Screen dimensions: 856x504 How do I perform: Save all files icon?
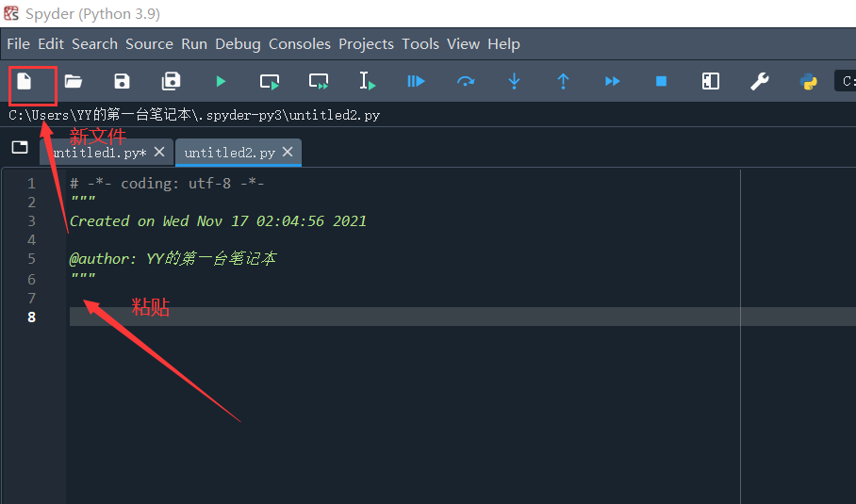[x=171, y=81]
